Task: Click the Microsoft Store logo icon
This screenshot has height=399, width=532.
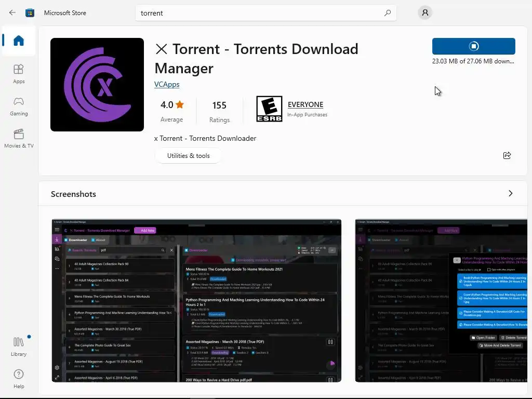Action: [x=30, y=13]
